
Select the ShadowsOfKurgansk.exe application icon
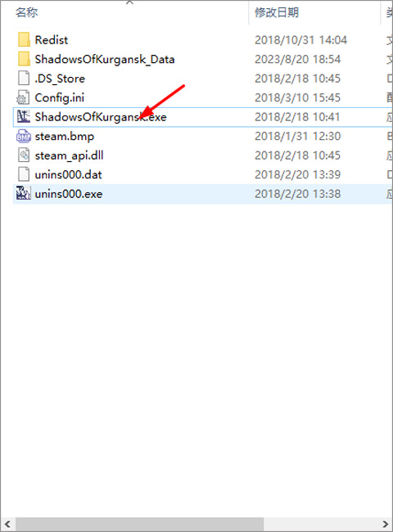(x=24, y=117)
